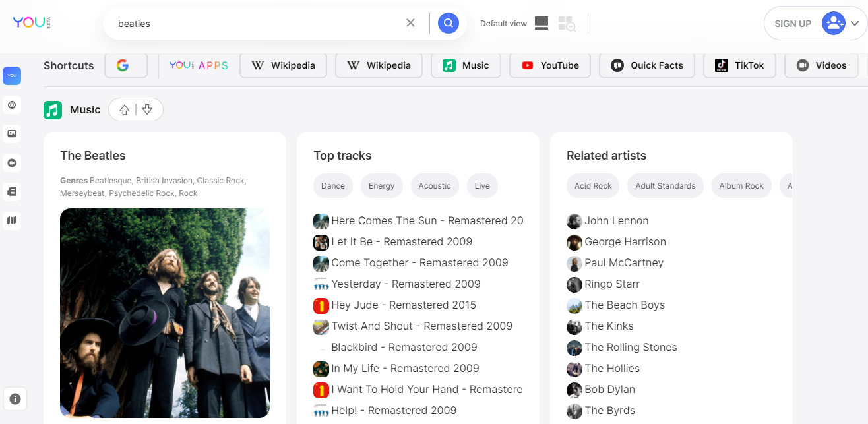Toggle the Dance track filter chip
Viewport: 868px width, 424px height.
[333, 186]
